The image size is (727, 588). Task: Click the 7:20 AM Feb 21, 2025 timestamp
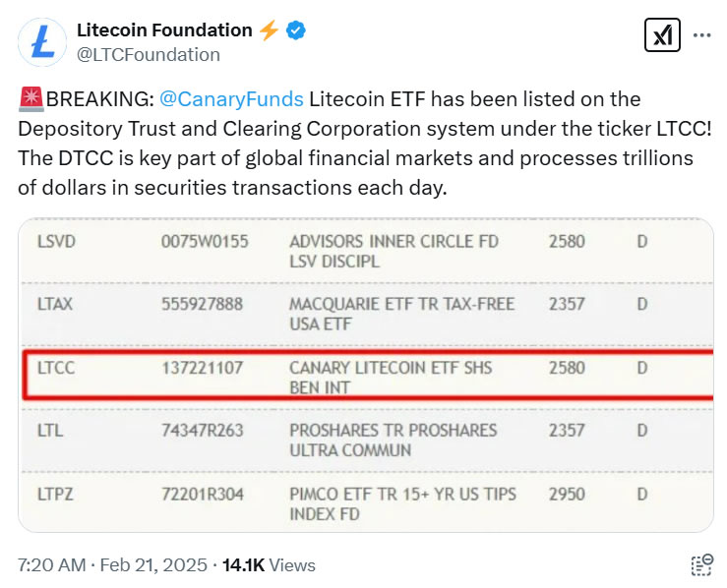pyautogui.click(x=112, y=564)
